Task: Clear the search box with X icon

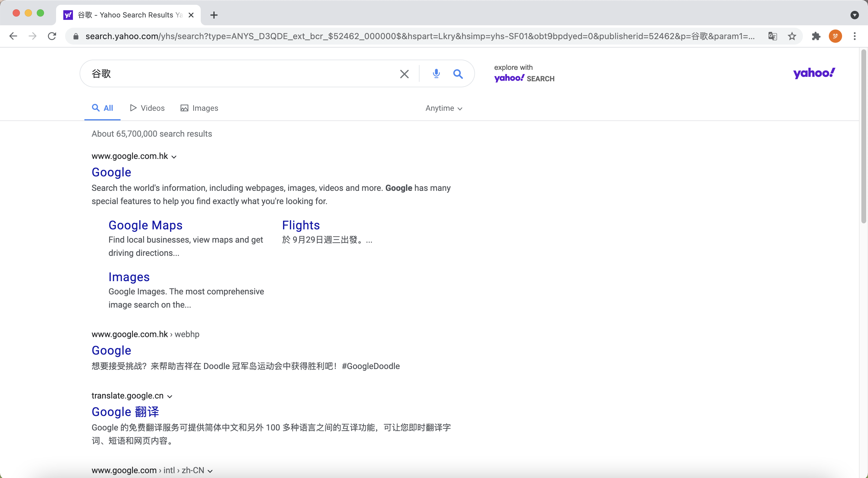Action: pos(404,74)
